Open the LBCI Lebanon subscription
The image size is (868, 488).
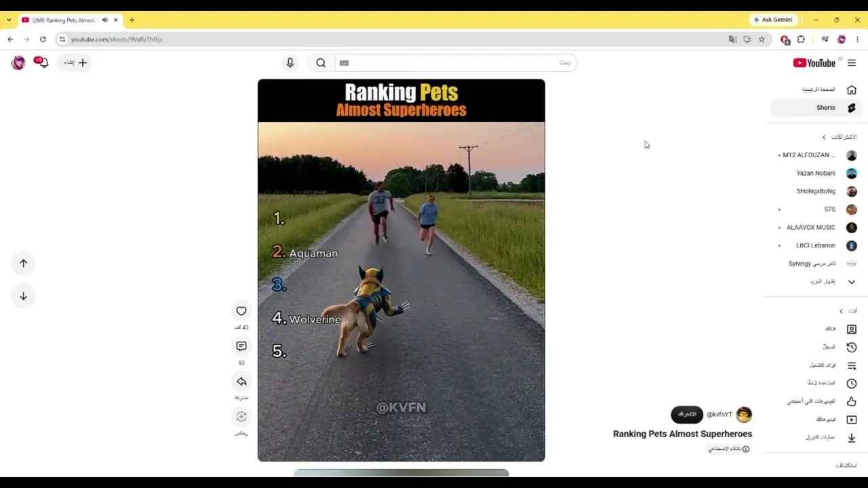tap(818, 246)
